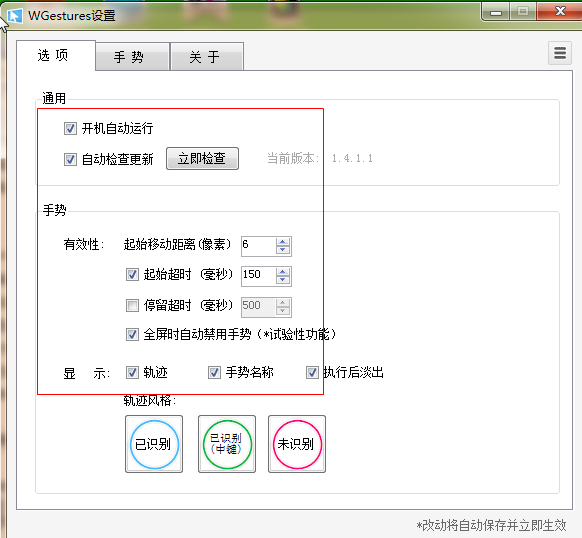Decrease 起始移动距离 with down arrow
582x538 pixels.
pyautogui.click(x=283, y=250)
